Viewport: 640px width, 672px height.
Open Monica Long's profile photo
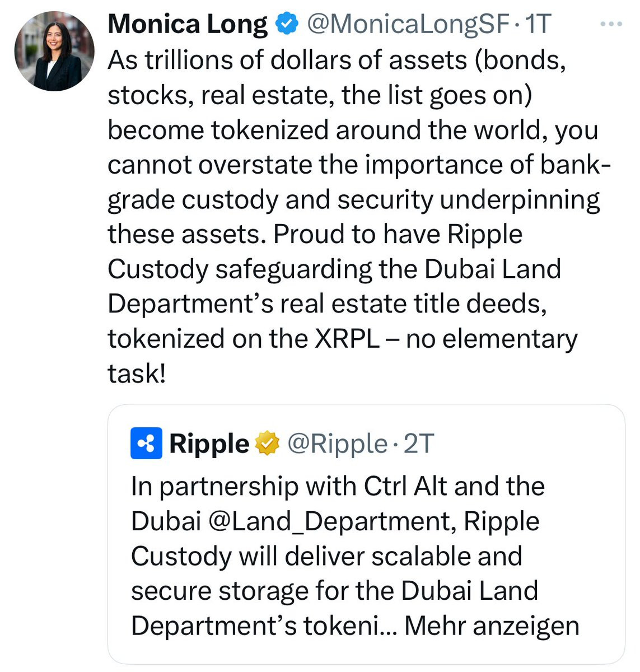pos(54,51)
